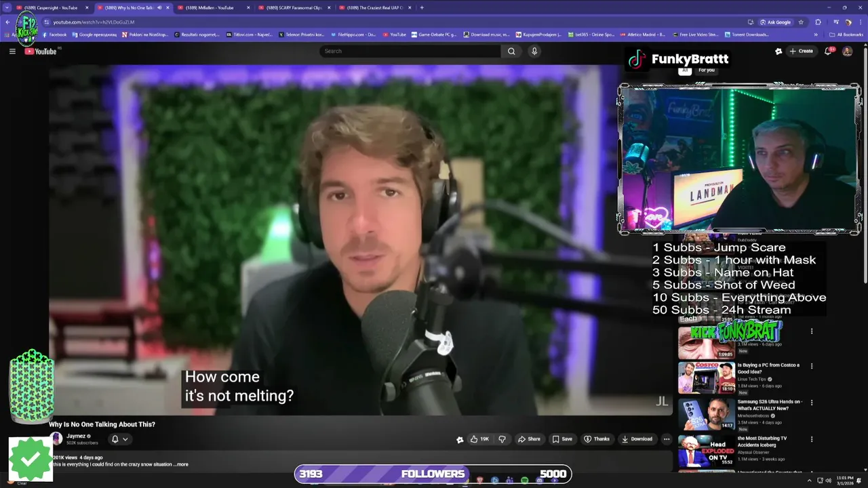Open the Titlovi.com bookmark

click(250, 35)
